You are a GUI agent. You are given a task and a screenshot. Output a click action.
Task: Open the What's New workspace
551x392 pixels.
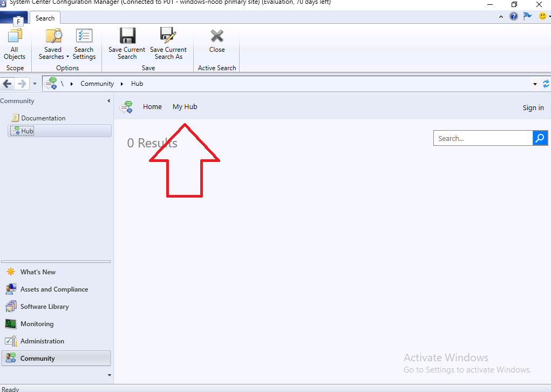pos(56,272)
